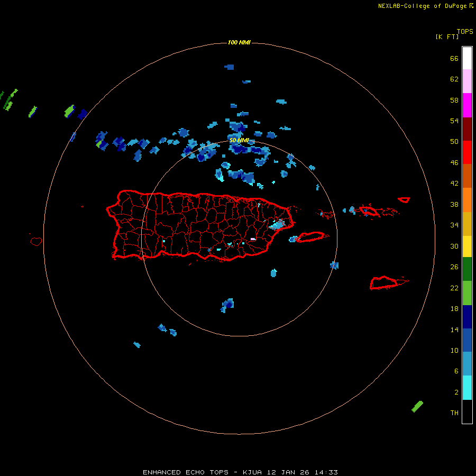
Task: Pick the burnt orange swatch beside 46
Action: click(467, 176)
